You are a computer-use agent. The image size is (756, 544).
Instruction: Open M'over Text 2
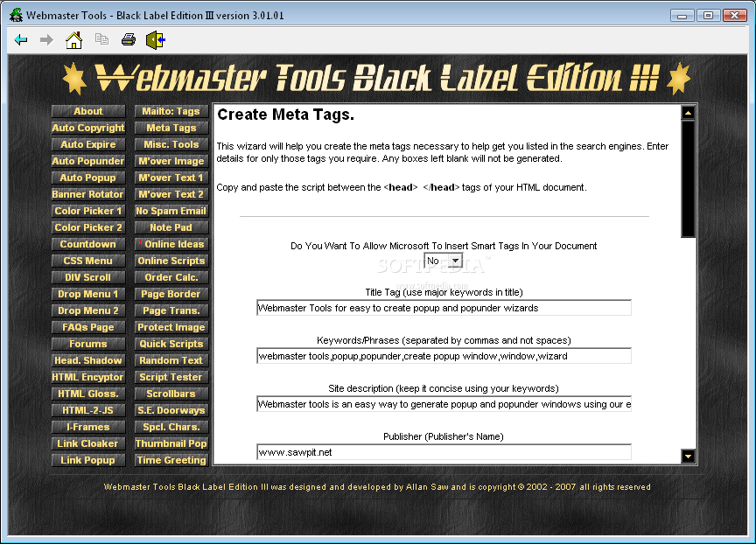pyautogui.click(x=171, y=194)
